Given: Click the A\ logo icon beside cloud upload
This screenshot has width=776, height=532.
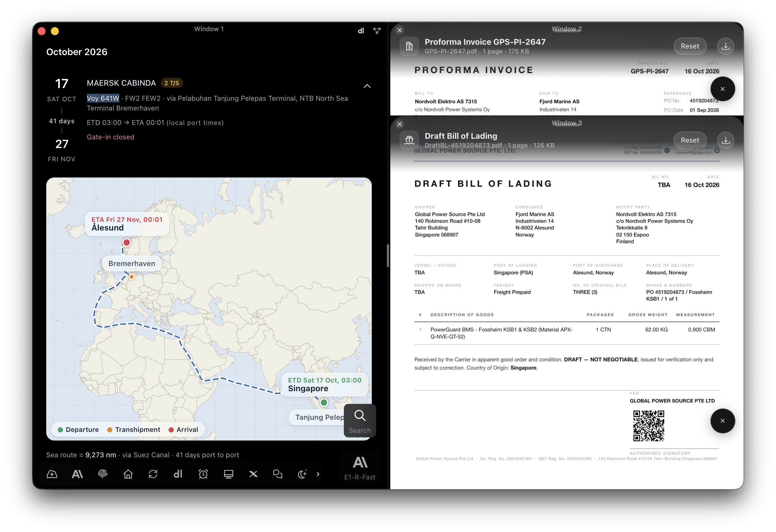Looking at the screenshot, I should pos(77,474).
